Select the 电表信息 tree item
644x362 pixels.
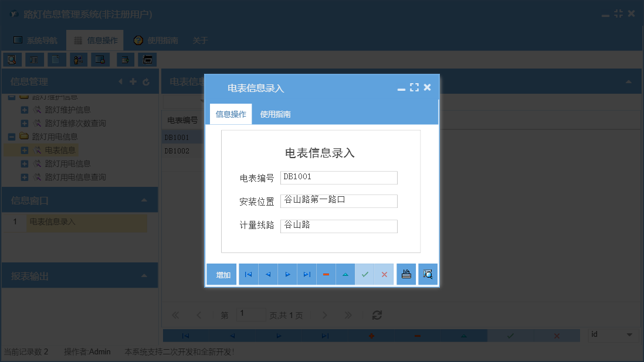(x=61, y=150)
